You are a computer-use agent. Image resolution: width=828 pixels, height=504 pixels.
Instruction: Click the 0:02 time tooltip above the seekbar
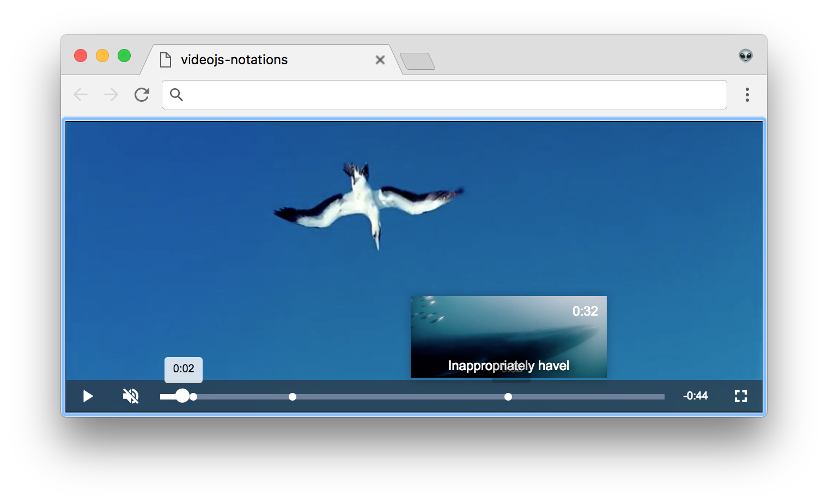click(183, 368)
